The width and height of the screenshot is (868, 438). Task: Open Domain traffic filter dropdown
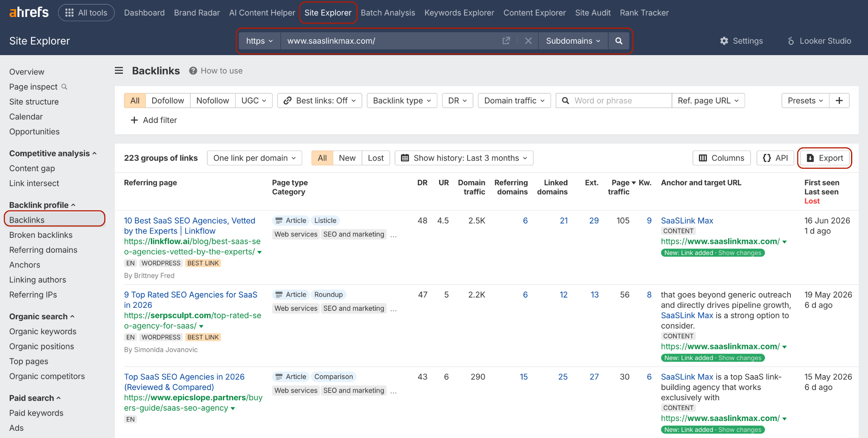pos(515,100)
